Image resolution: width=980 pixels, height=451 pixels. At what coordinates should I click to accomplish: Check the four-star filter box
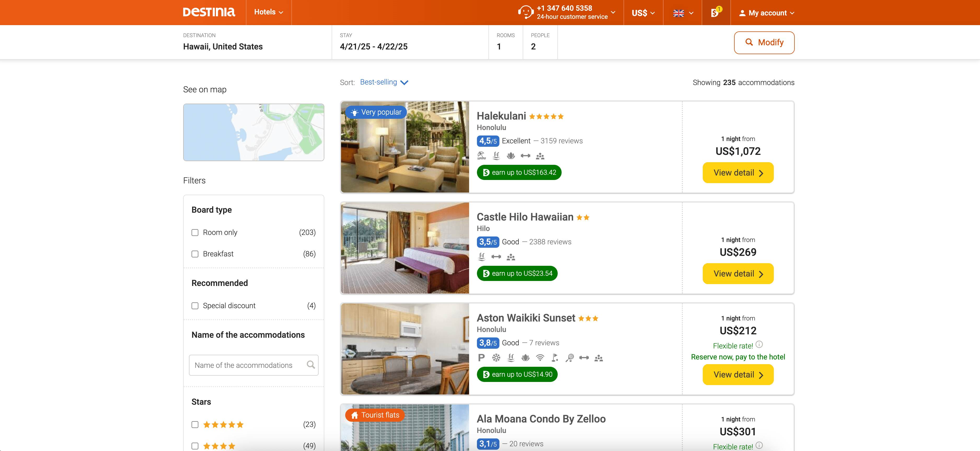pos(195,446)
